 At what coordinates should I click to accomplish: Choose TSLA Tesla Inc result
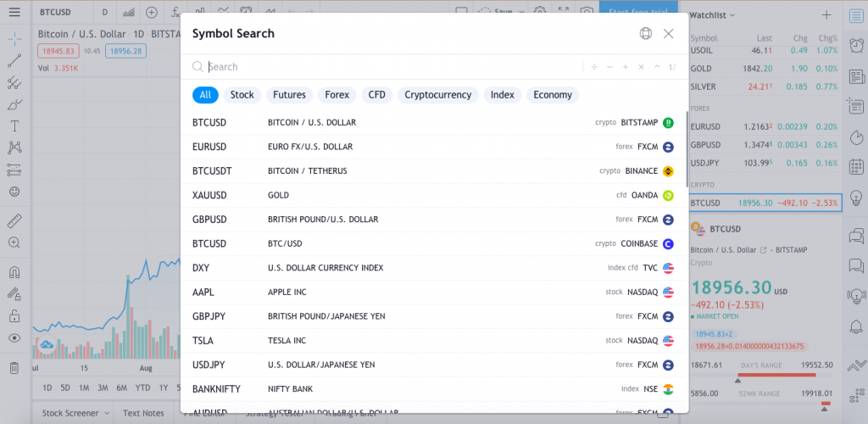pos(433,340)
